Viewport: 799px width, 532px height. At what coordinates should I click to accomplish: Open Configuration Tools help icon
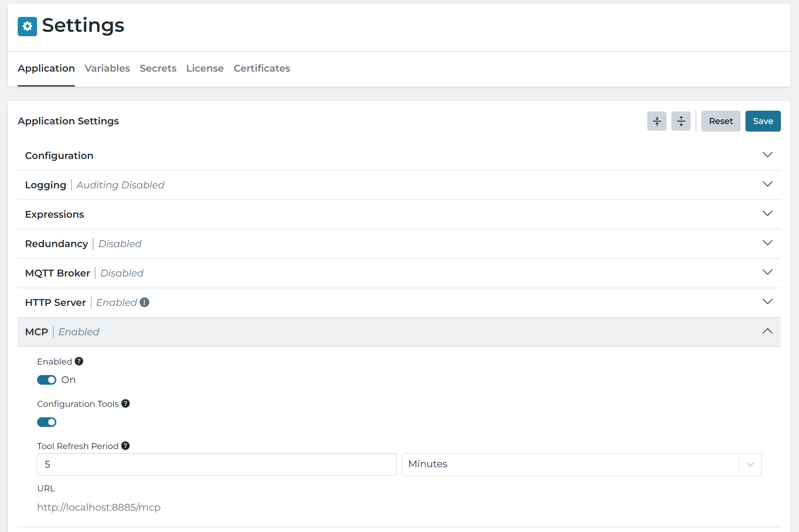point(126,404)
